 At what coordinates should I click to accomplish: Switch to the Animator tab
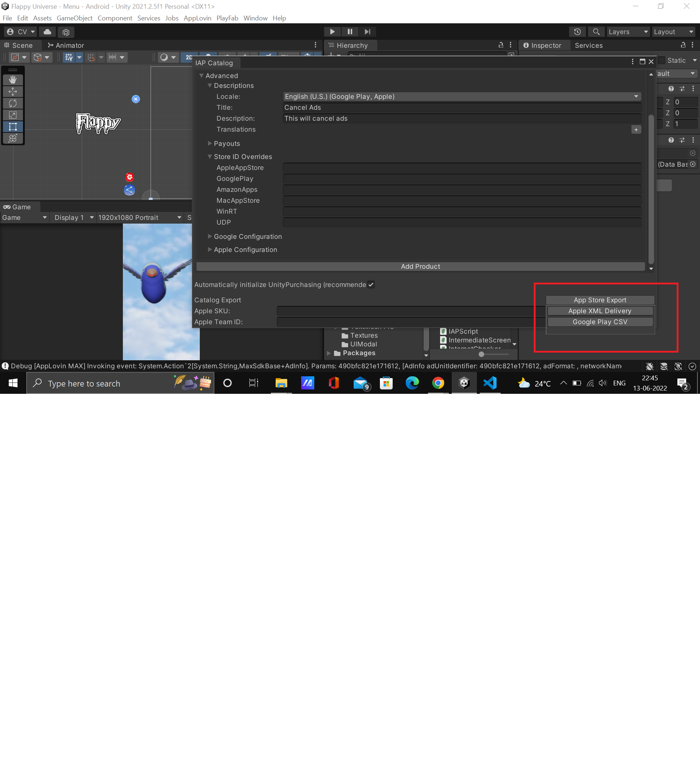click(66, 46)
